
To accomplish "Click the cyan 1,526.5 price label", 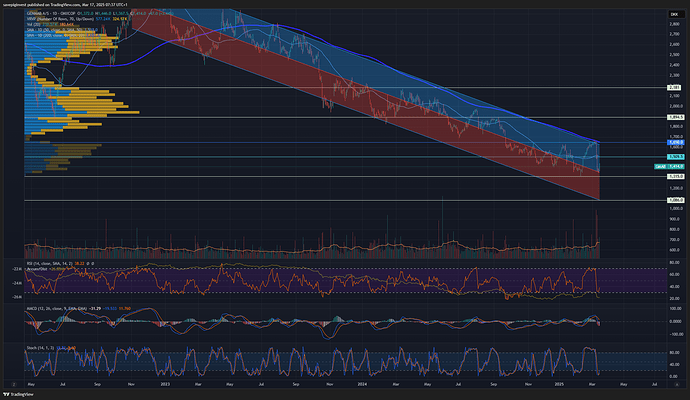I will (x=676, y=157).
